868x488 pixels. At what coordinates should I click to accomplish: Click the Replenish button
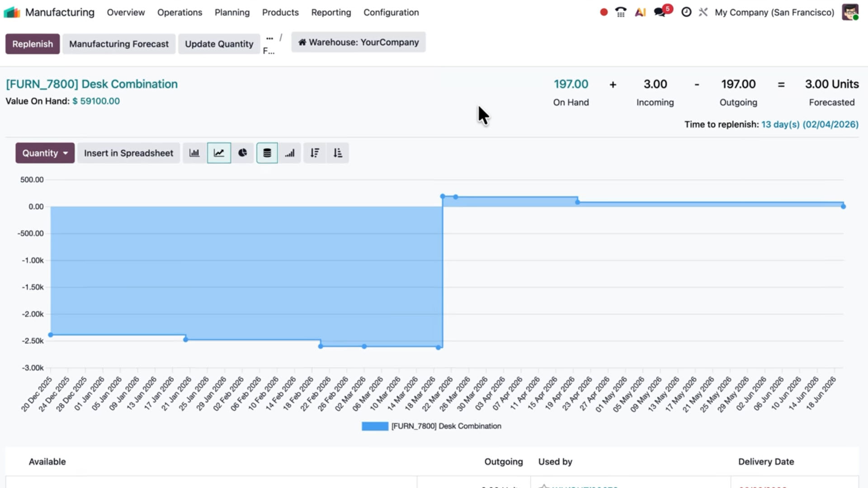tap(32, 43)
